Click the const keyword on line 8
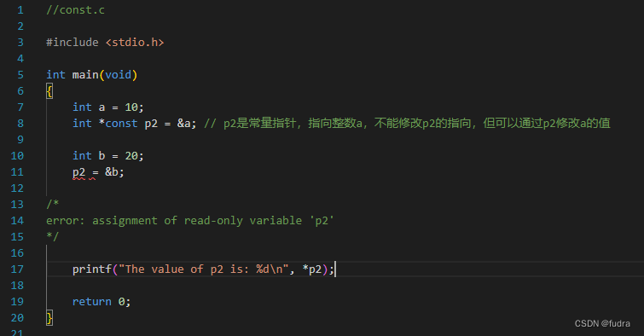The width and height of the screenshot is (644, 336). click(121, 123)
